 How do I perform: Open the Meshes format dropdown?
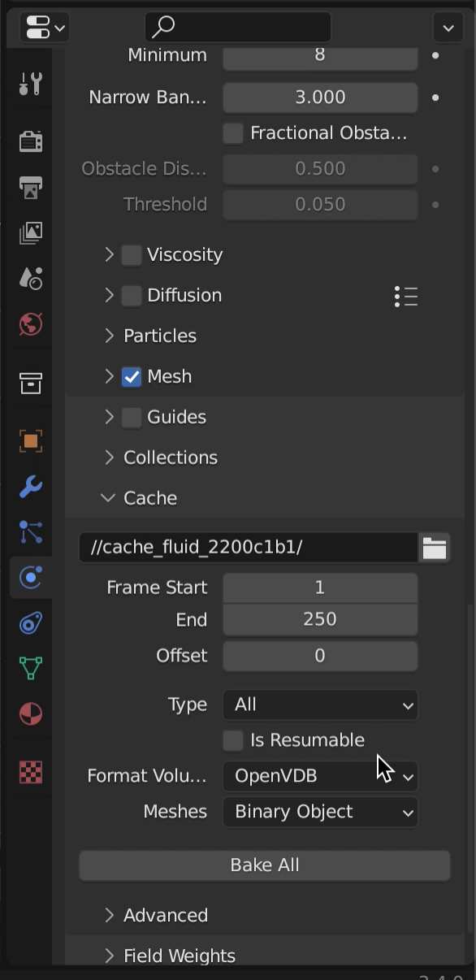tap(320, 812)
